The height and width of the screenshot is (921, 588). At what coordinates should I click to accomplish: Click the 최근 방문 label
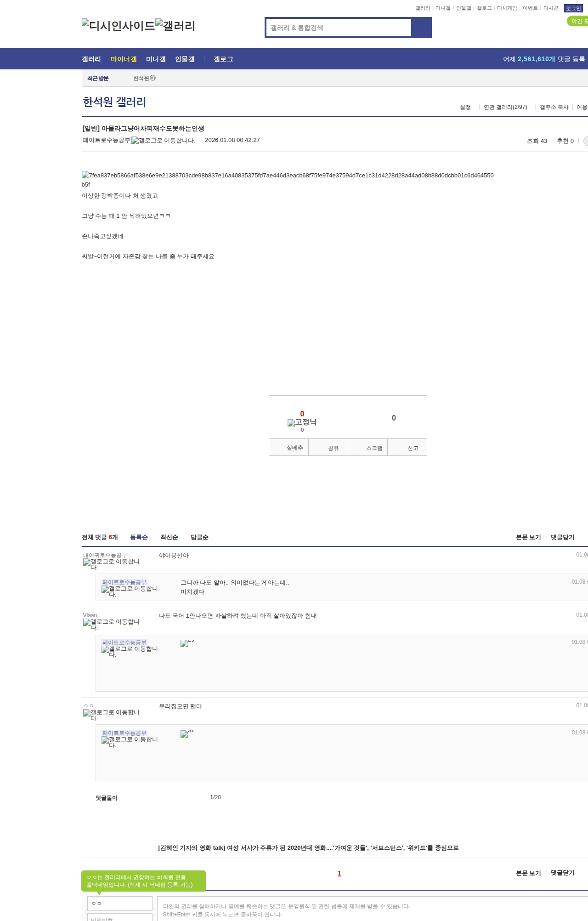click(98, 78)
